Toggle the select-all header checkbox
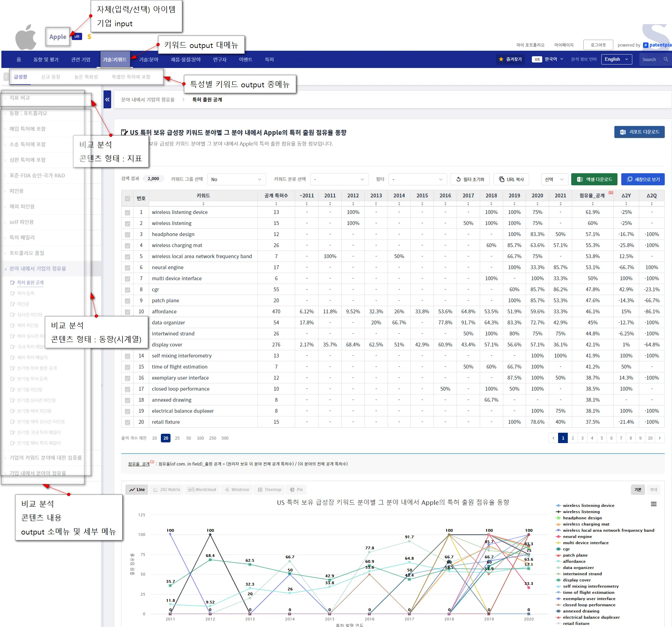The width and height of the screenshot is (672, 627). (x=128, y=198)
